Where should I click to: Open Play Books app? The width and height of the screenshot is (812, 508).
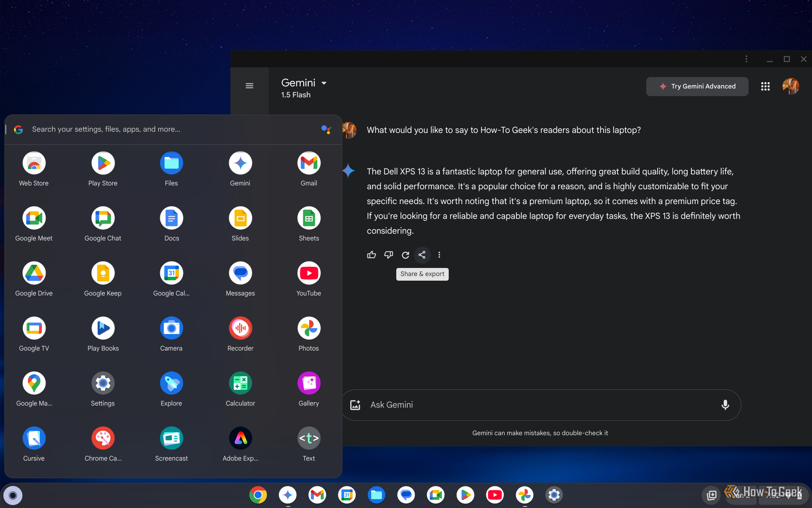pos(103,328)
